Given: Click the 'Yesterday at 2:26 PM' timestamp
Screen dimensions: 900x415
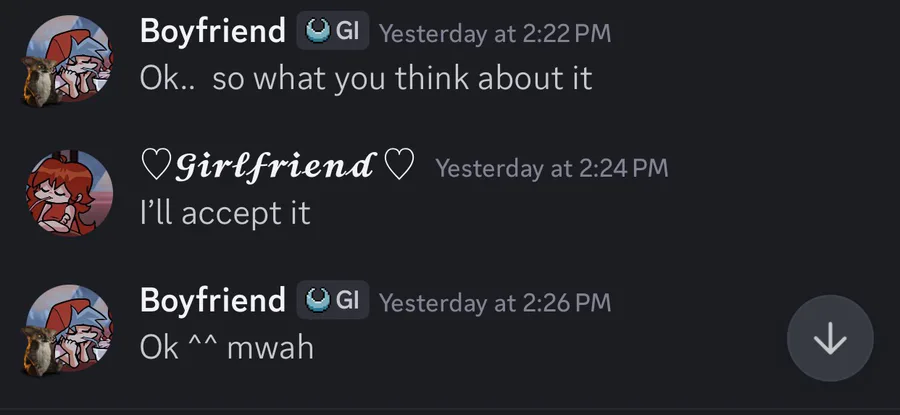Looking at the screenshot, I should [x=495, y=302].
